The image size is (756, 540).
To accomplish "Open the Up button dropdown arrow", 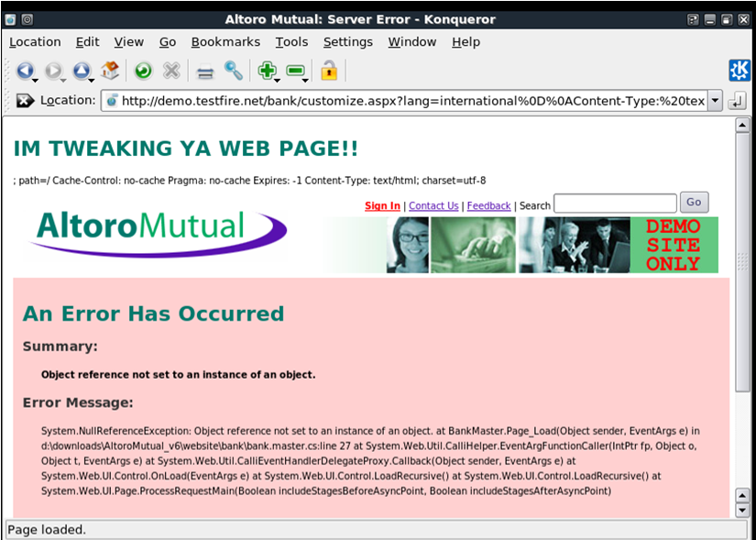I will coord(91,80).
